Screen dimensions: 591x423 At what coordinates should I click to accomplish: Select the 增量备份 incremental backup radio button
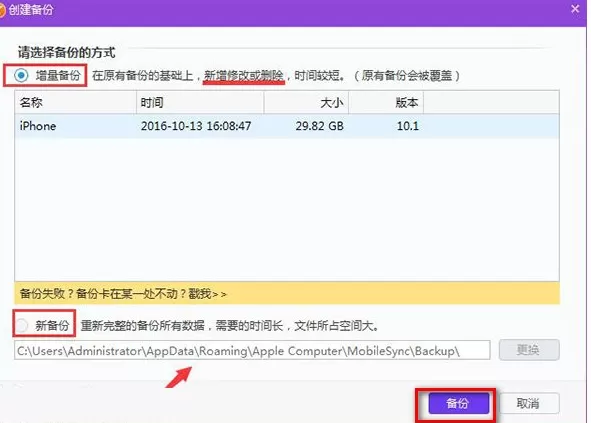pos(21,75)
